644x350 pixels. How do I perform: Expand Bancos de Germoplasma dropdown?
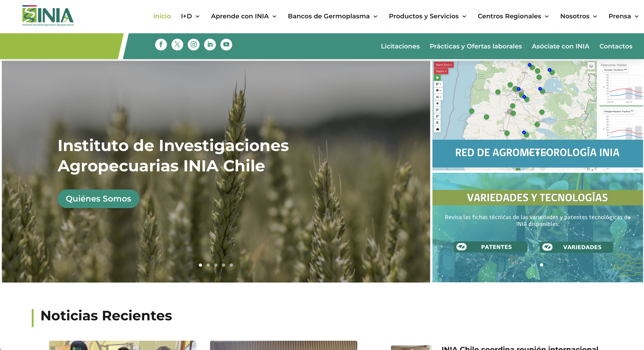[x=332, y=16]
